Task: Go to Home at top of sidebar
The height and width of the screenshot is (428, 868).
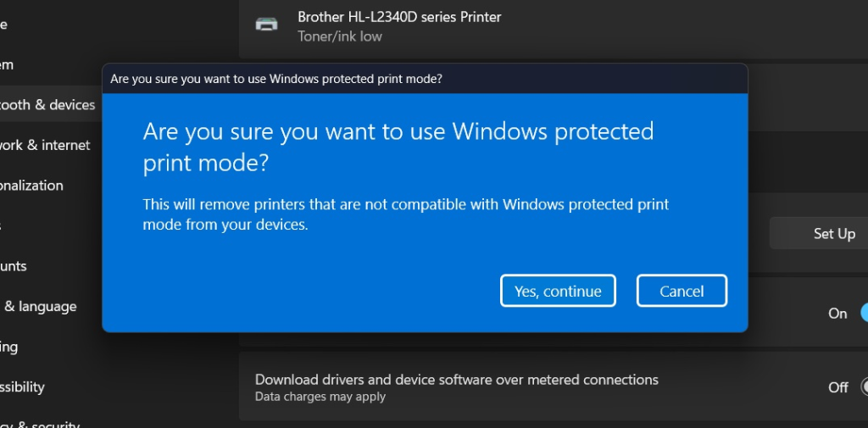Action: click(x=4, y=25)
